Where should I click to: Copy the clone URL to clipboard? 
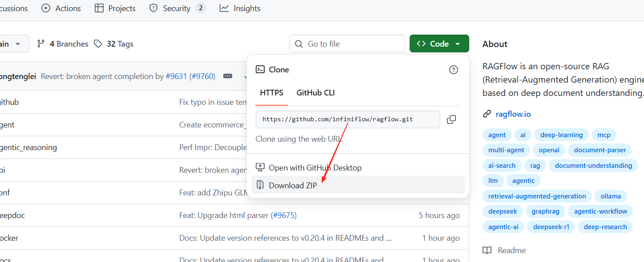tap(451, 119)
